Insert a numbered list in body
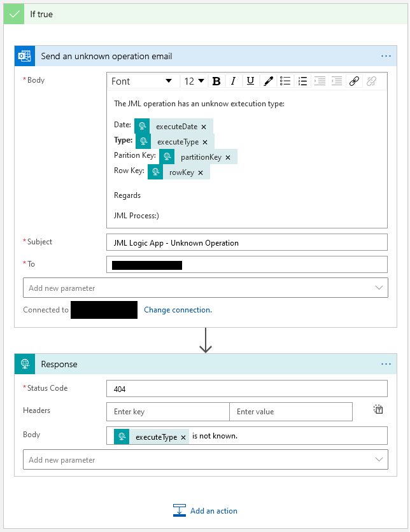 [x=302, y=81]
